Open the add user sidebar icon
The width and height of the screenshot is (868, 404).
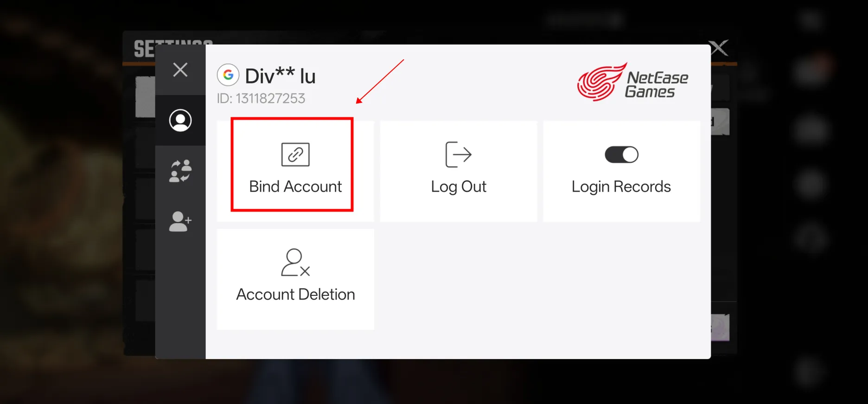tap(180, 221)
